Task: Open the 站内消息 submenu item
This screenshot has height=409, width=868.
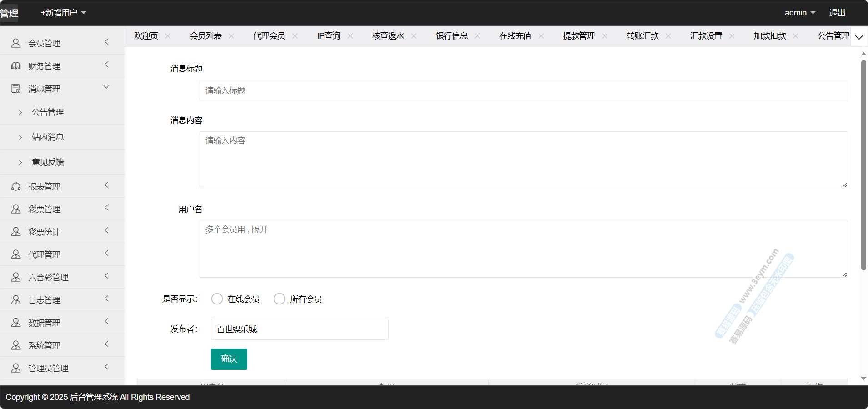Action: pos(48,137)
